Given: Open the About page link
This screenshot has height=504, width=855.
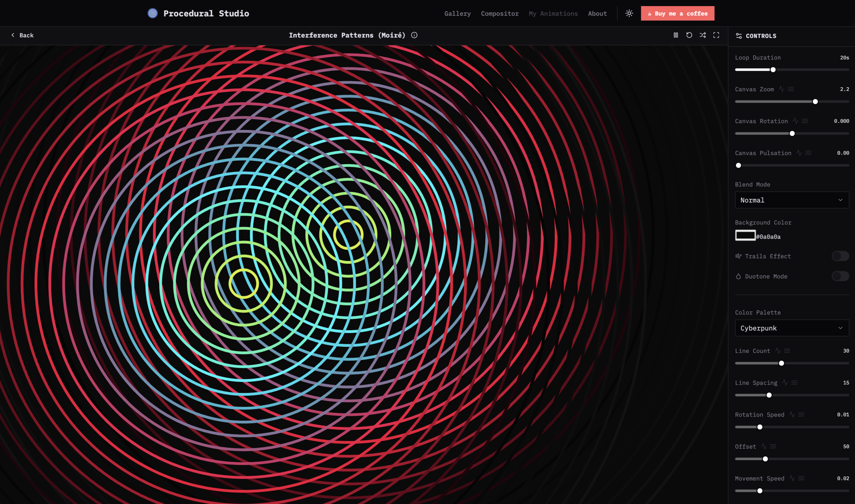Looking at the screenshot, I should tap(597, 14).
